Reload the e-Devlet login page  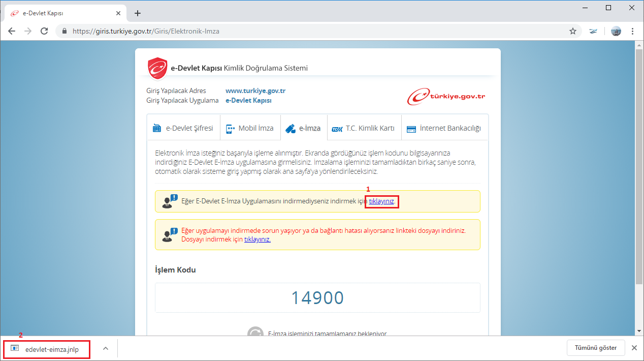click(x=44, y=31)
